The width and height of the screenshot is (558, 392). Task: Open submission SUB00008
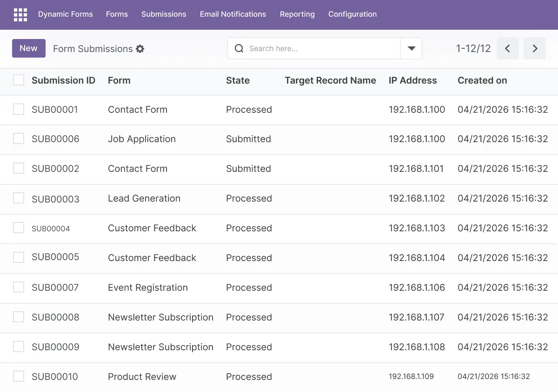(55, 317)
